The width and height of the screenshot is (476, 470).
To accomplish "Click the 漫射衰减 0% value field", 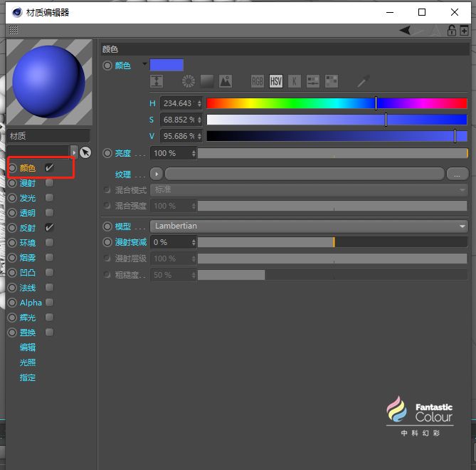I will point(171,242).
